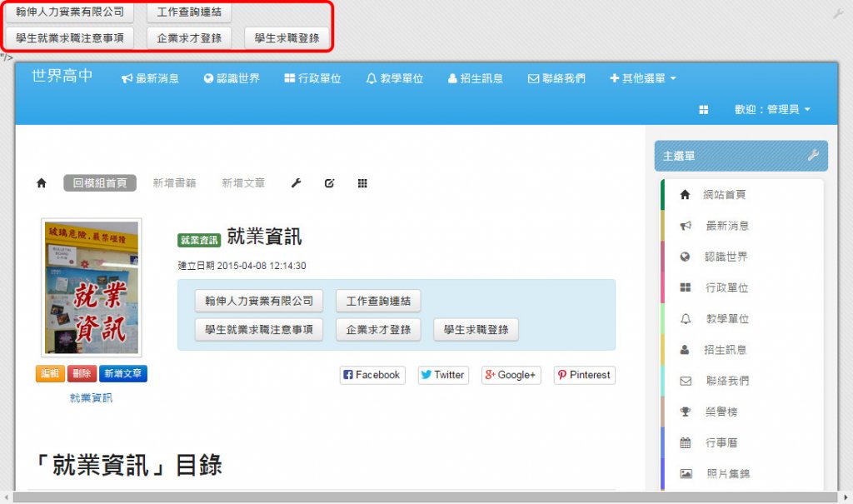Image resolution: width=853 pixels, height=504 pixels.
Task: Expand the 其他選單 dropdown
Action: (643, 78)
